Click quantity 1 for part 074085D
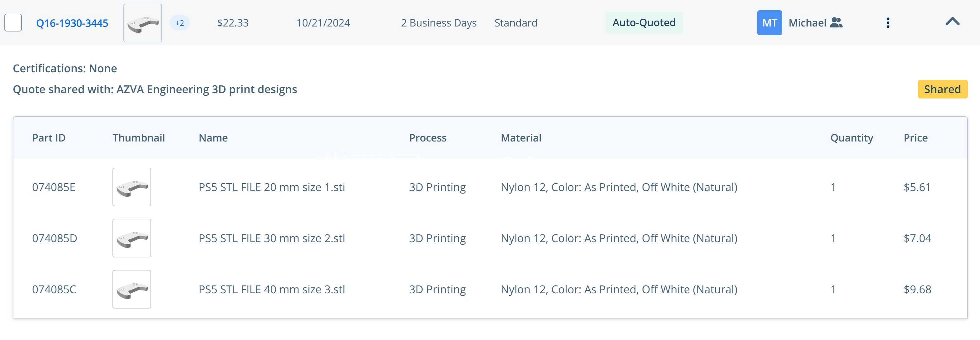This screenshot has height=340, width=980. [833, 238]
